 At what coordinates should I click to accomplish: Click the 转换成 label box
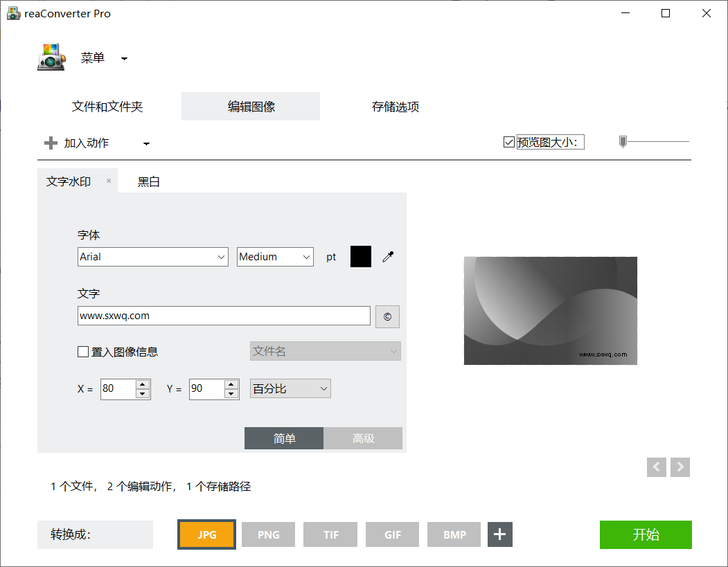(95, 534)
